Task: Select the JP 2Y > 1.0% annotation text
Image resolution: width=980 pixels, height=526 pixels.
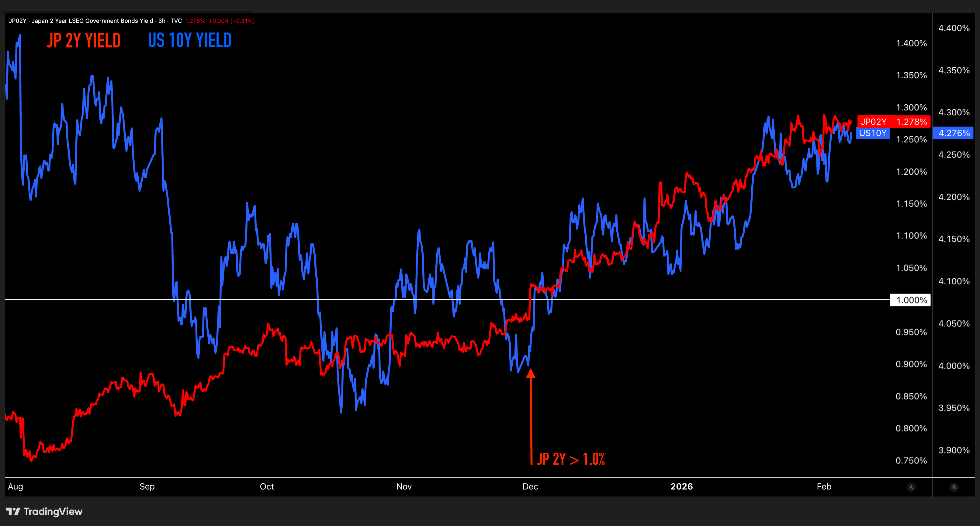Action: (x=571, y=459)
